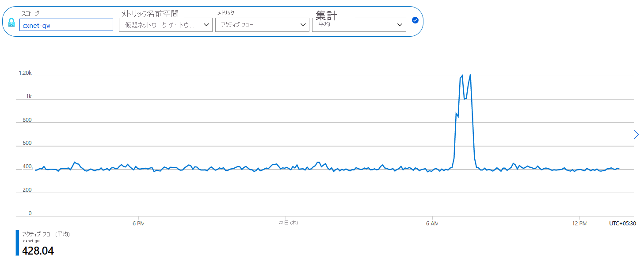The width and height of the screenshot is (644, 259).
Task: Click the chart spike peak near 1.20k
Action: tap(470, 75)
